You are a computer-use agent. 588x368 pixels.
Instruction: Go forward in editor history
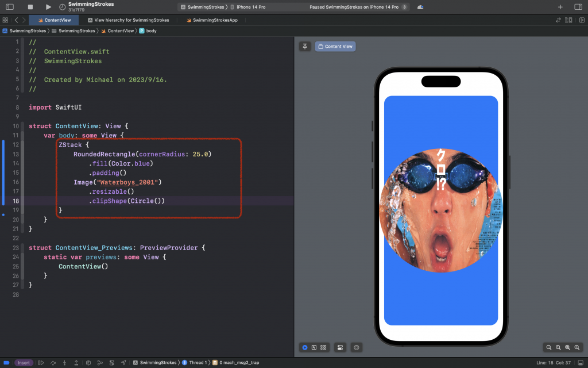pos(24,20)
